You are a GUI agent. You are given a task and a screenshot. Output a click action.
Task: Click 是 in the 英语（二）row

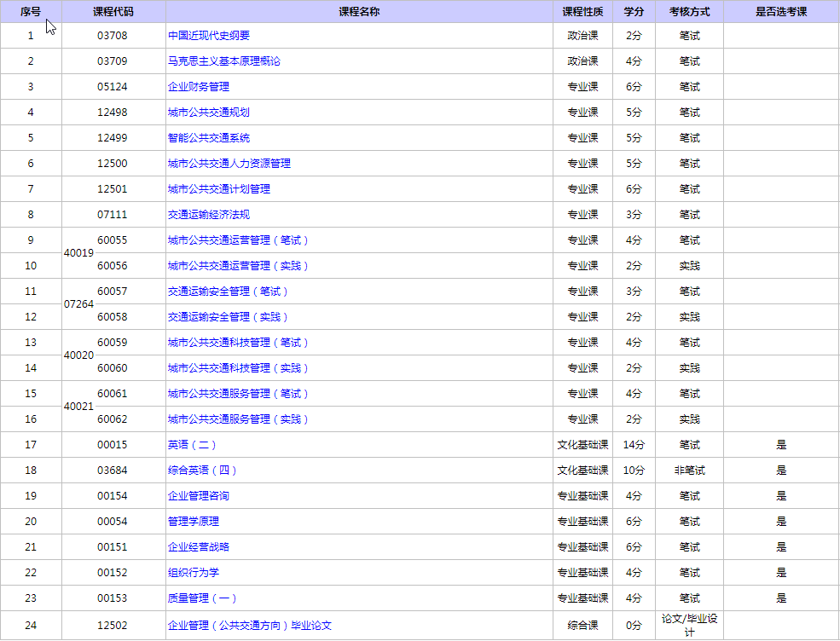pyautogui.click(x=781, y=445)
